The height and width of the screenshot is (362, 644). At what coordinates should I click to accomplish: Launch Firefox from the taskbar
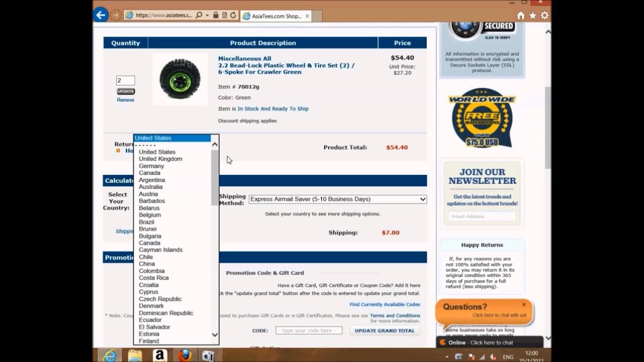(184, 355)
